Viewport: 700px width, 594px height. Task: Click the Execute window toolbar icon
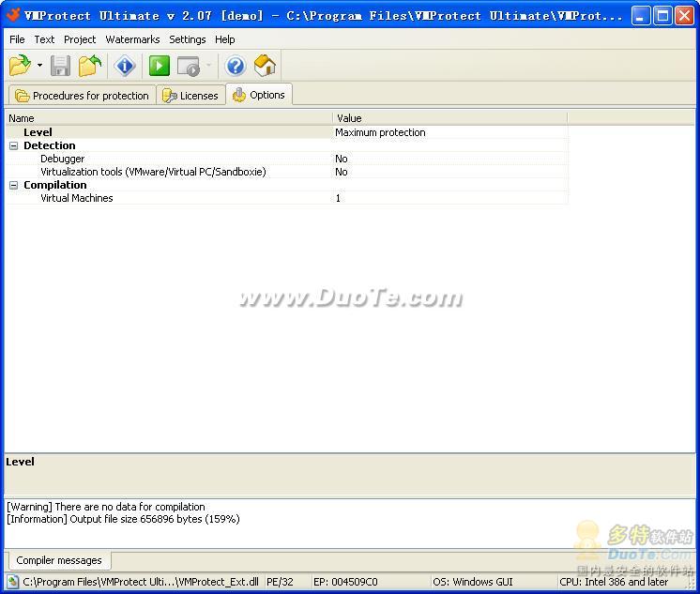click(x=189, y=66)
